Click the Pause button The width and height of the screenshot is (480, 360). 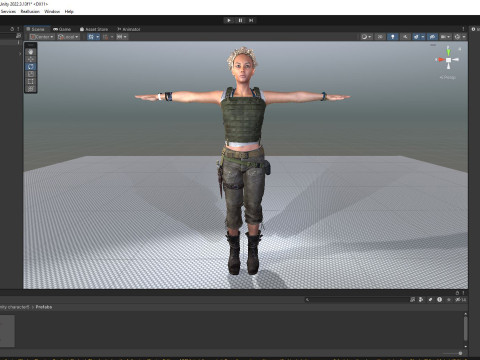click(x=240, y=20)
